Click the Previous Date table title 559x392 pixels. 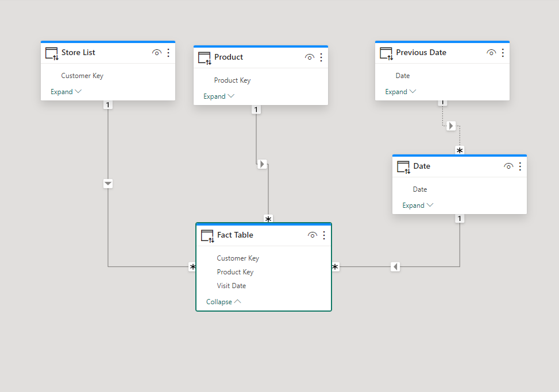(421, 53)
